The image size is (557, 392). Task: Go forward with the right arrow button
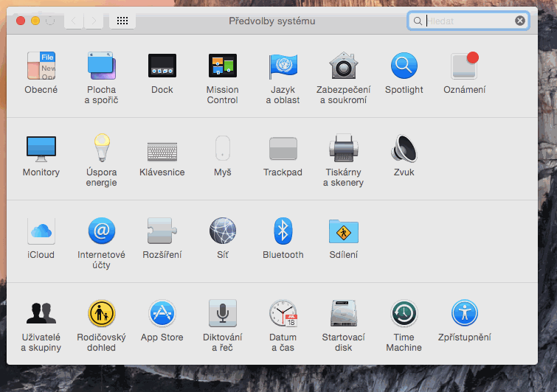[x=94, y=21]
